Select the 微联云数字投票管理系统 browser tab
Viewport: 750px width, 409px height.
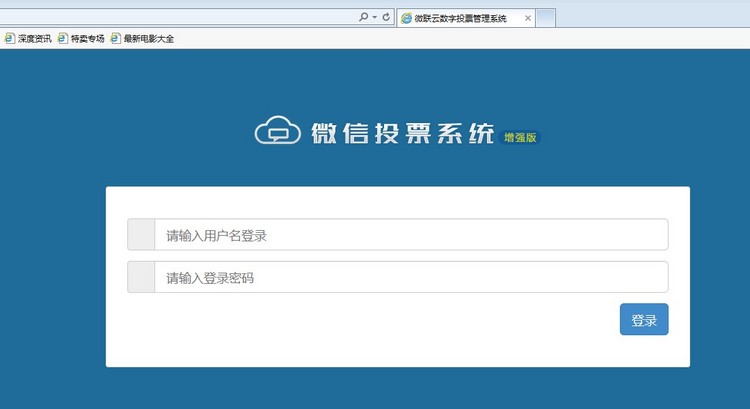(x=466, y=18)
